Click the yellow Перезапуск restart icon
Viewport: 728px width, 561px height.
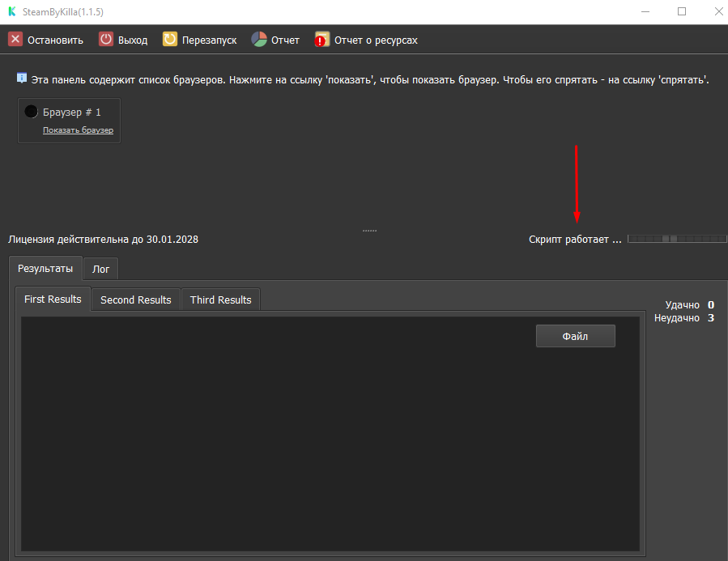(170, 40)
